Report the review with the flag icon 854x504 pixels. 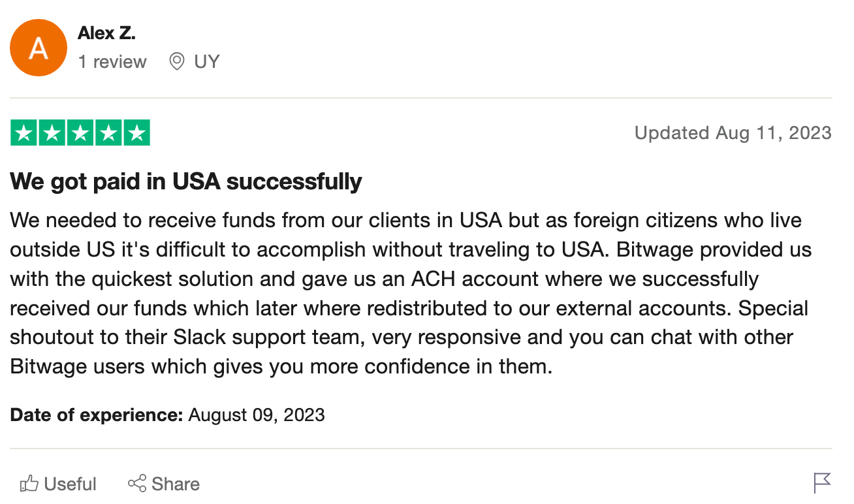click(x=822, y=483)
